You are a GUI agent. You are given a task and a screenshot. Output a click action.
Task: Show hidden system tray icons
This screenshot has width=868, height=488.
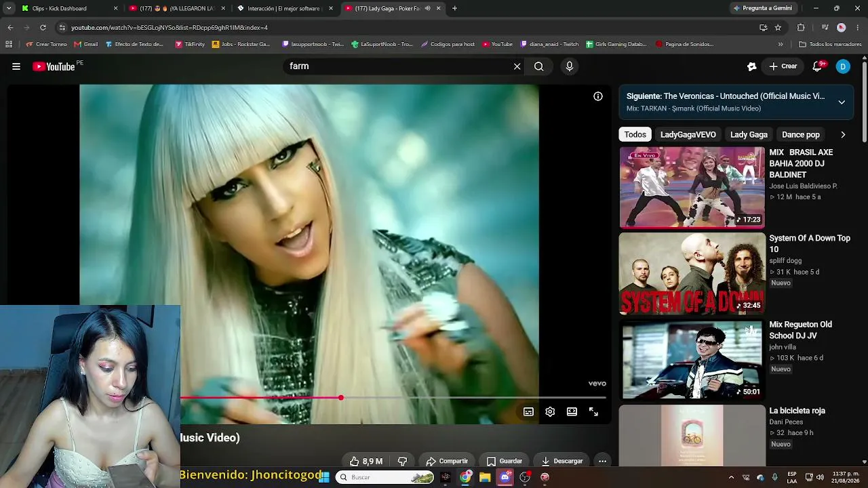(731, 477)
